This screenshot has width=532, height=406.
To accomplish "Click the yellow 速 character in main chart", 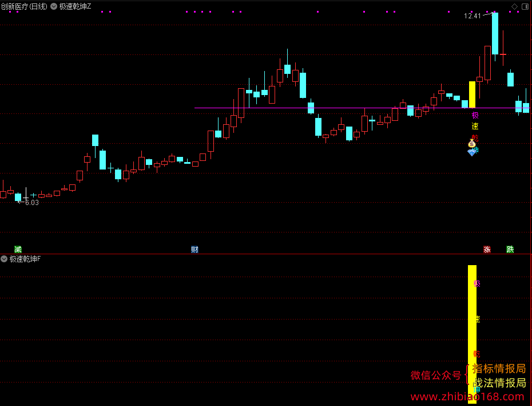I will [x=475, y=127].
